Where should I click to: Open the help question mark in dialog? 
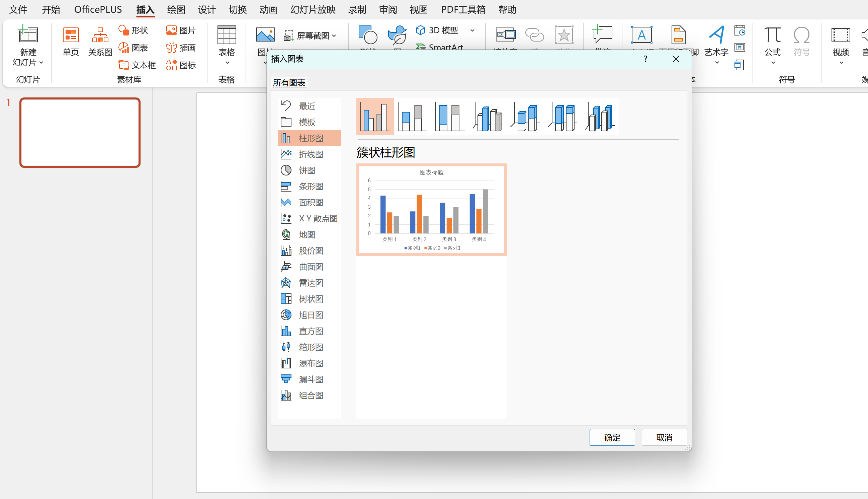tap(645, 59)
